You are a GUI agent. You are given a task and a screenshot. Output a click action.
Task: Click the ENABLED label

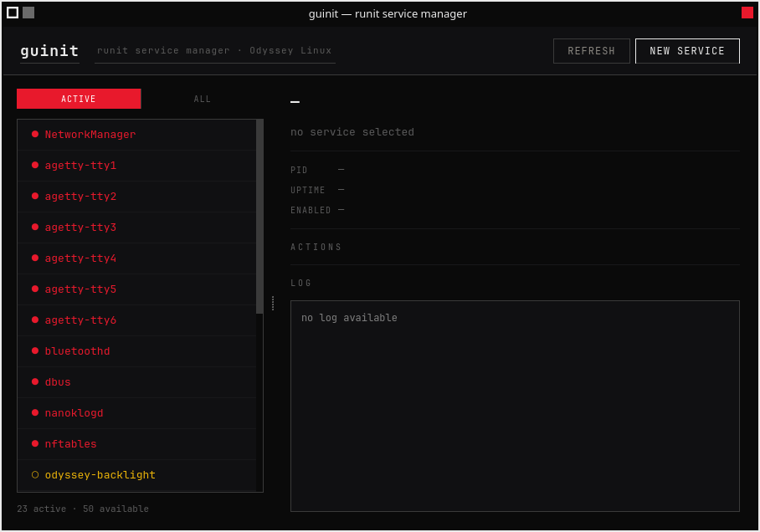(x=311, y=210)
